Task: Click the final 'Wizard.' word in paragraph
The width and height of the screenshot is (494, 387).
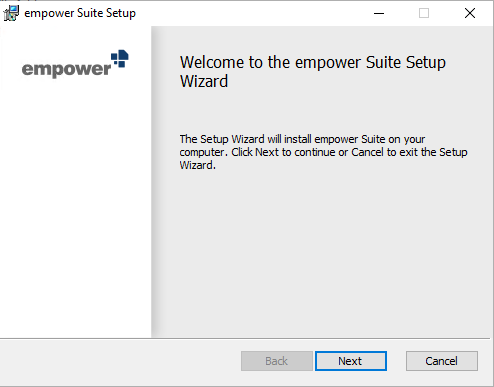Action: click(x=198, y=165)
